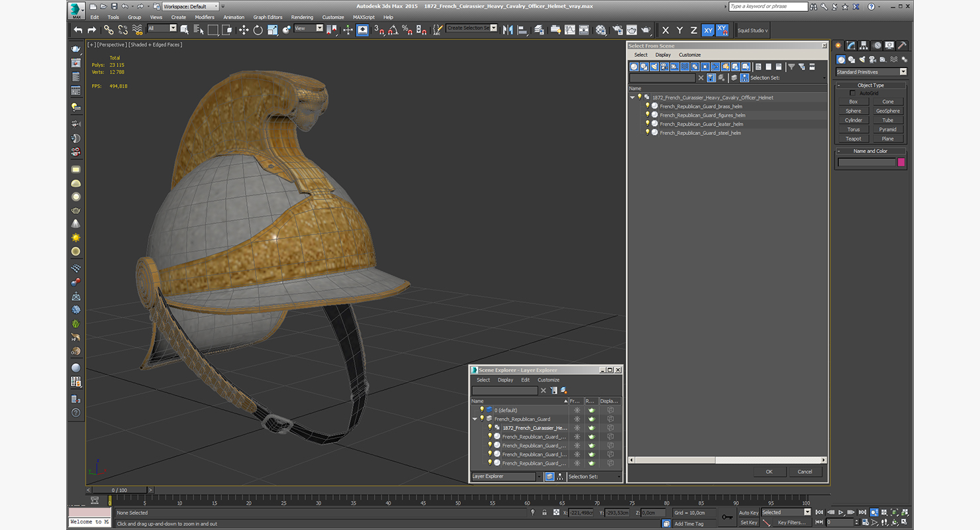Select Lights category in Create panel

tap(861, 60)
